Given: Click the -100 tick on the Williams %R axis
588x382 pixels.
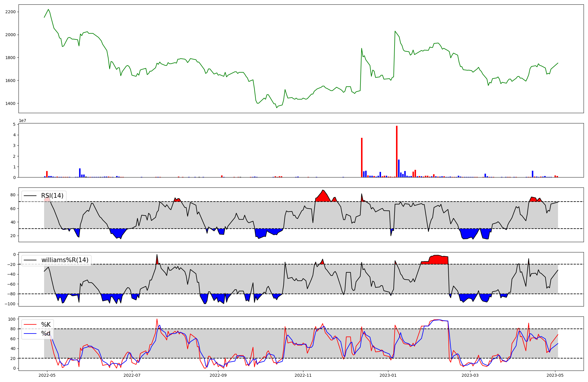Looking at the screenshot, I should coord(11,304).
